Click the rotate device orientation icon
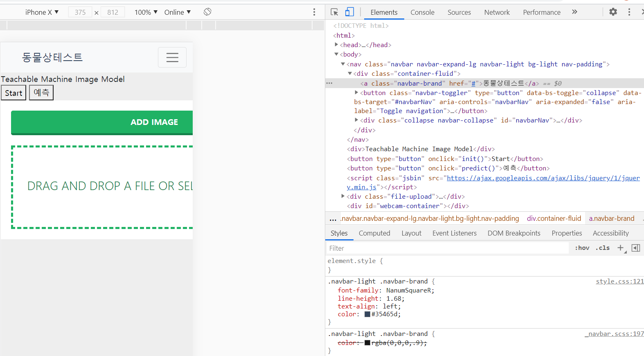The width and height of the screenshot is (644, 356). click(207, 12)
